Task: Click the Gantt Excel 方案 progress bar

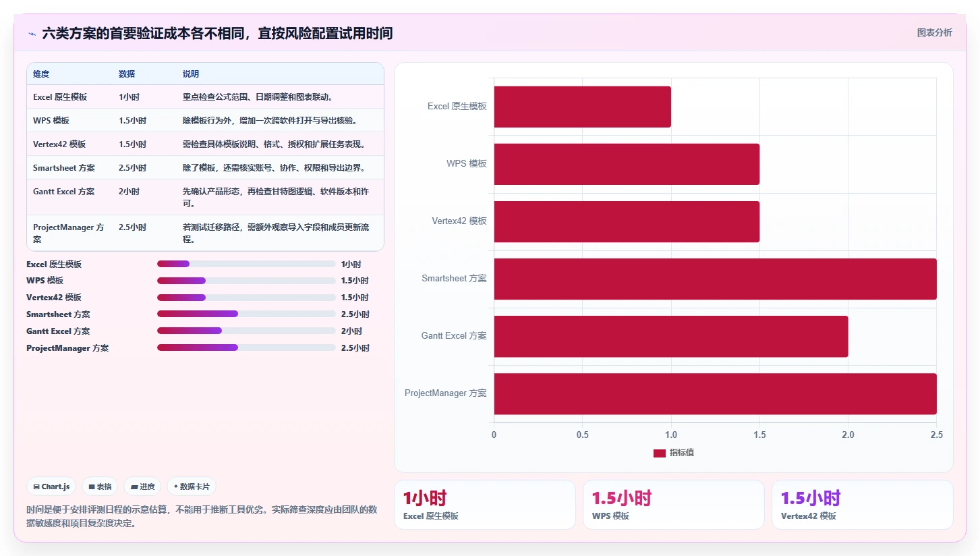Action: coord(246,331)
